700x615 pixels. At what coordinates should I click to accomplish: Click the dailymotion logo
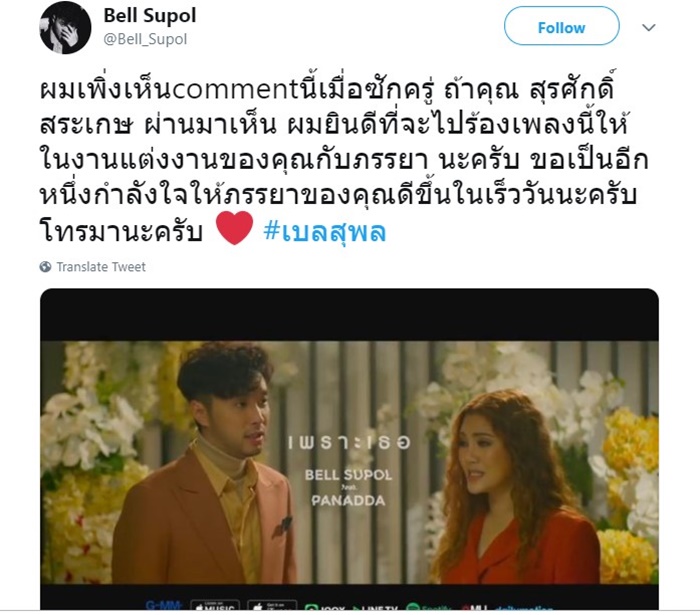pos(523,607)
